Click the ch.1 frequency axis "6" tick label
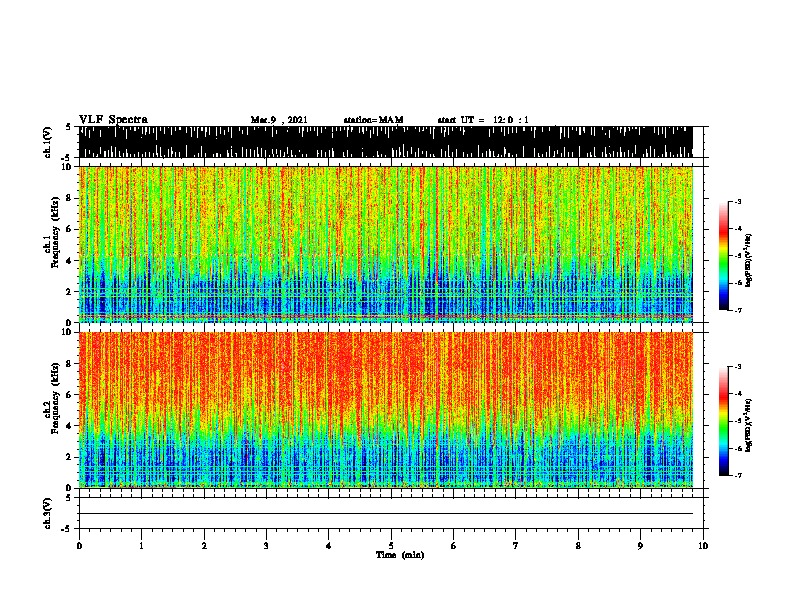This screenshot has width=792, height=612. coord(70,230)
